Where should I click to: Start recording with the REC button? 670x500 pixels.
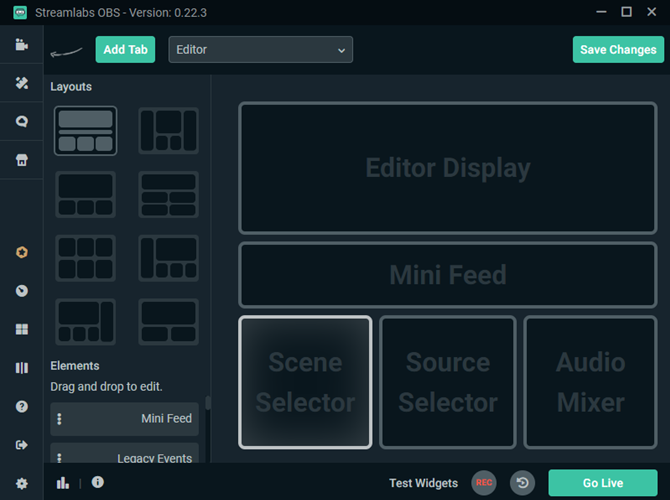(x=484, y=482)
